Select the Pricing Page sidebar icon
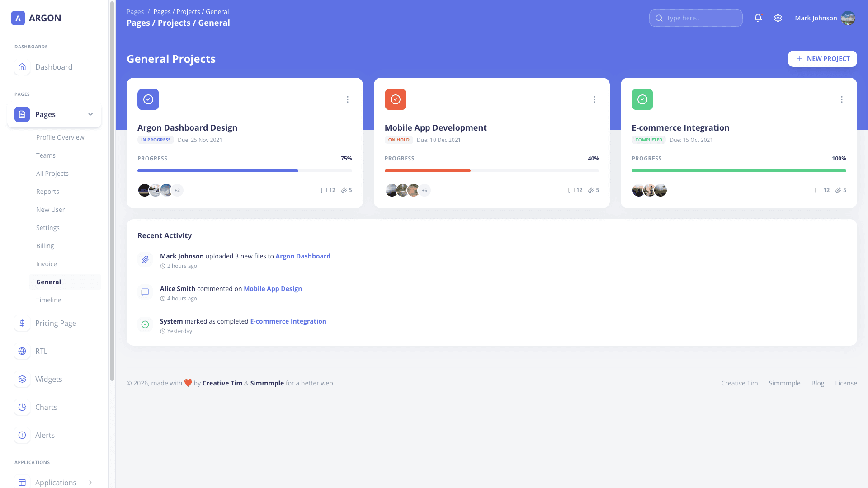This screenshot has width=868, height=488. pyautogui.click(x=22, y=323)
